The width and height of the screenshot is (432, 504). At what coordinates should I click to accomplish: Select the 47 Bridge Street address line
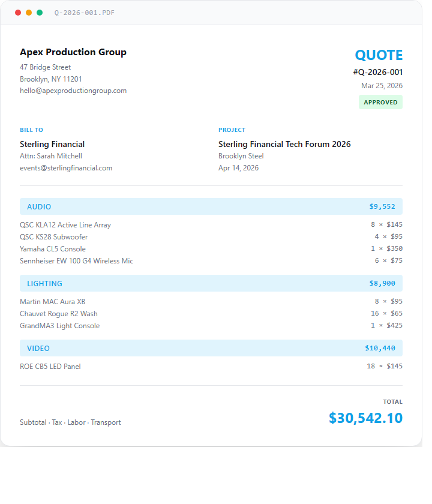pos(46,67)
